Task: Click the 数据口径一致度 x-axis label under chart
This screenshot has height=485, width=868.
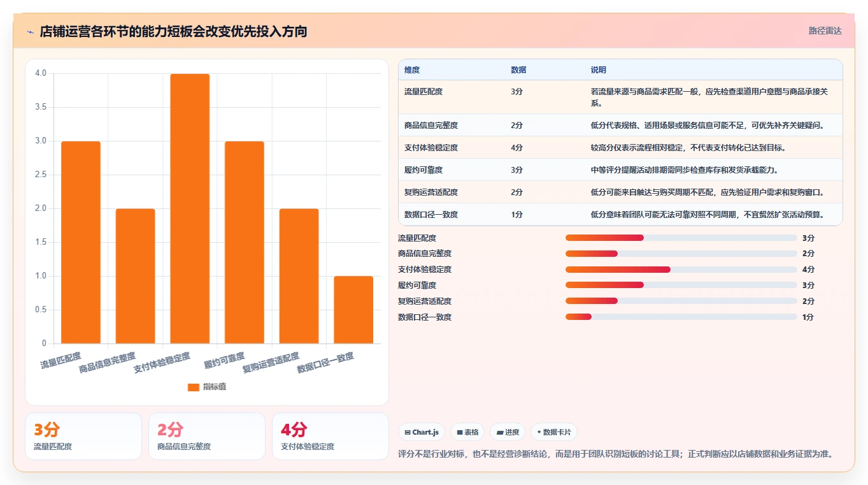Action: point(325,363)
